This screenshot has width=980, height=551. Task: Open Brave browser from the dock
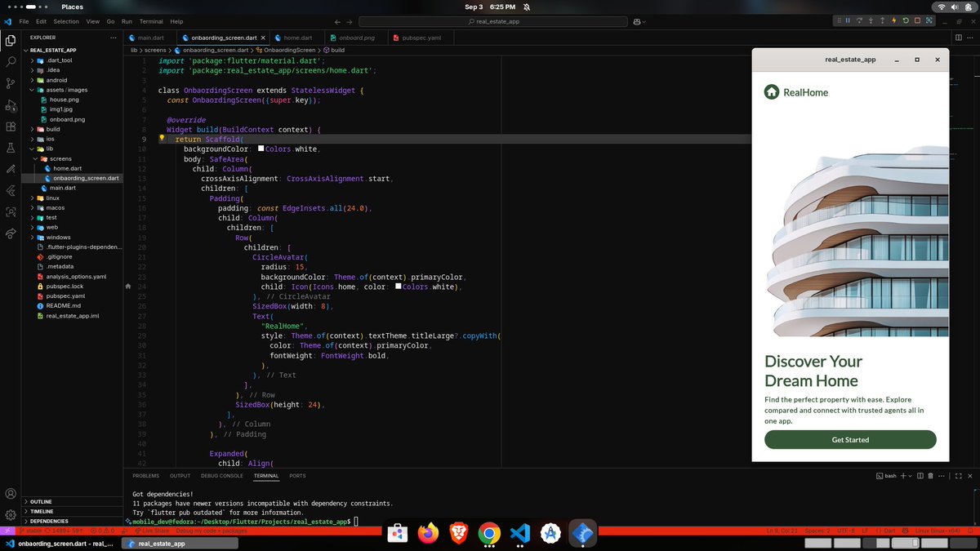pyautogui.click(x=458, y=533)
